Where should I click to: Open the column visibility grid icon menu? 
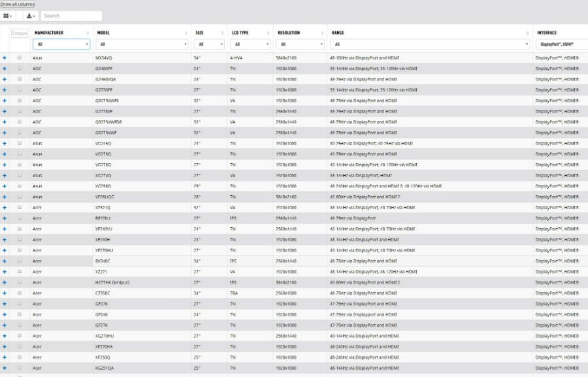tap(8, 16)
